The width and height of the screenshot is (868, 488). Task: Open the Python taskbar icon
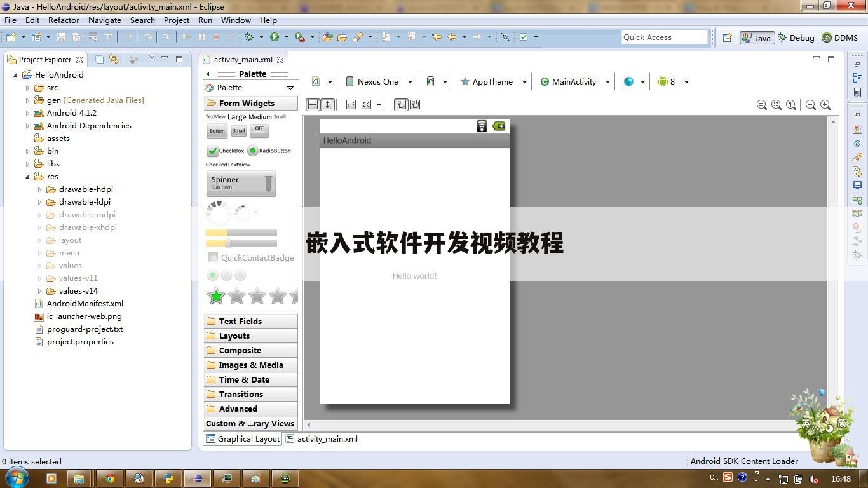point(168,478)
